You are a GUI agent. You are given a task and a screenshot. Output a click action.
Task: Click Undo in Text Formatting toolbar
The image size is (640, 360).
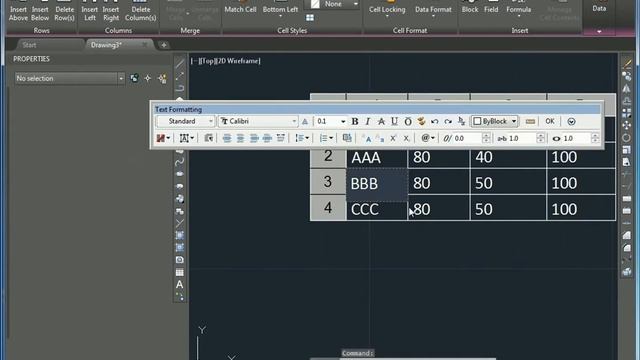pyautogui.click(x=434, y=121)
